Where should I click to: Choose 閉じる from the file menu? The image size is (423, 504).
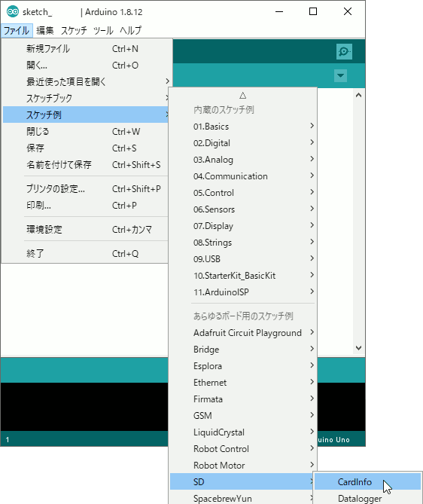[86, 132]
